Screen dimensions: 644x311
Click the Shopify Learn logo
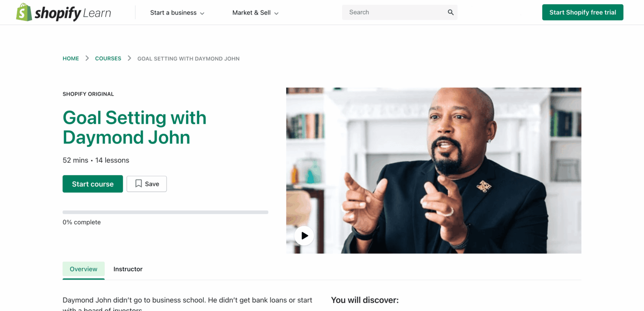point(63,12)
